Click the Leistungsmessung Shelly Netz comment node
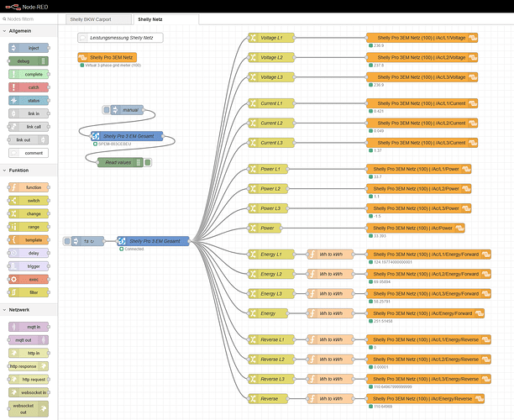 tap(120, 38)
